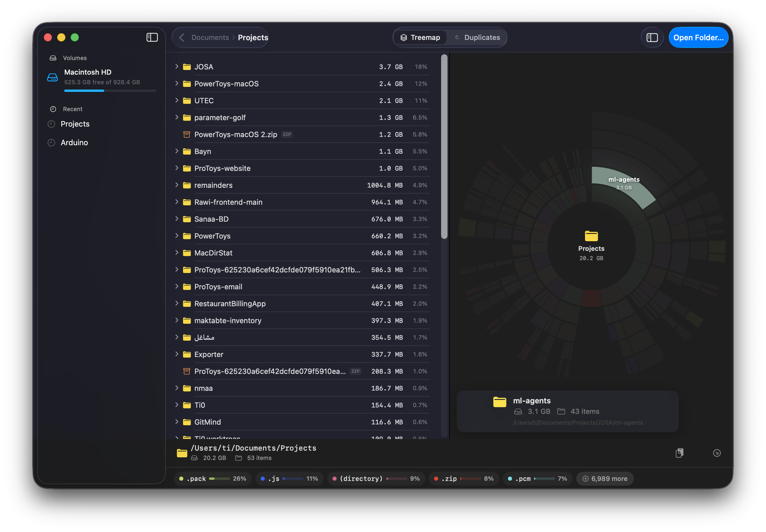This screenshot has height=532, width=766.
Task: Click the ml-agents segment in sunburst chart
Action: click(x=624, y=185)
